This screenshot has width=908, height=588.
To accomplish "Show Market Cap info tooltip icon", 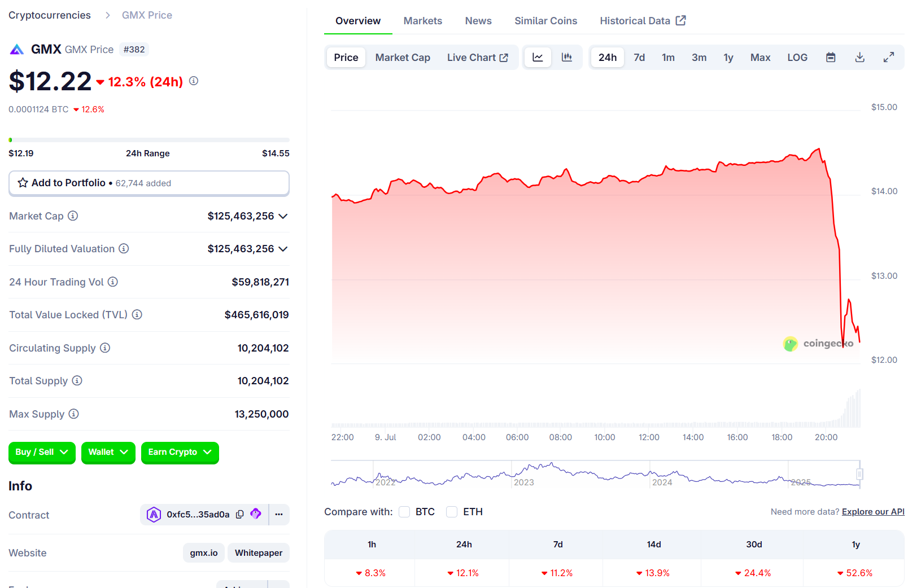I will coord(73,216).
